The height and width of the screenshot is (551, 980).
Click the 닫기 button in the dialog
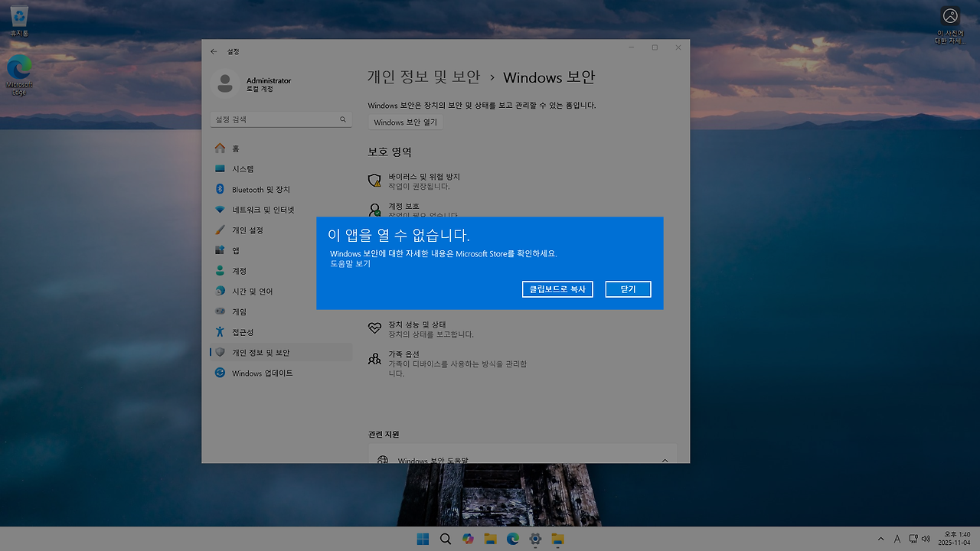coord(628,289)
